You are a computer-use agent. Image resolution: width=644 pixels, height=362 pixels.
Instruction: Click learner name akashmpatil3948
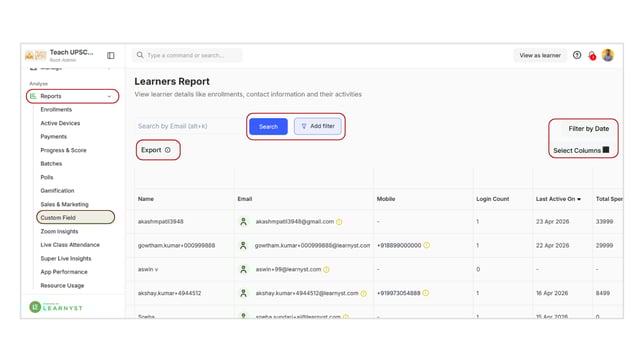click(x=161, y=221)
